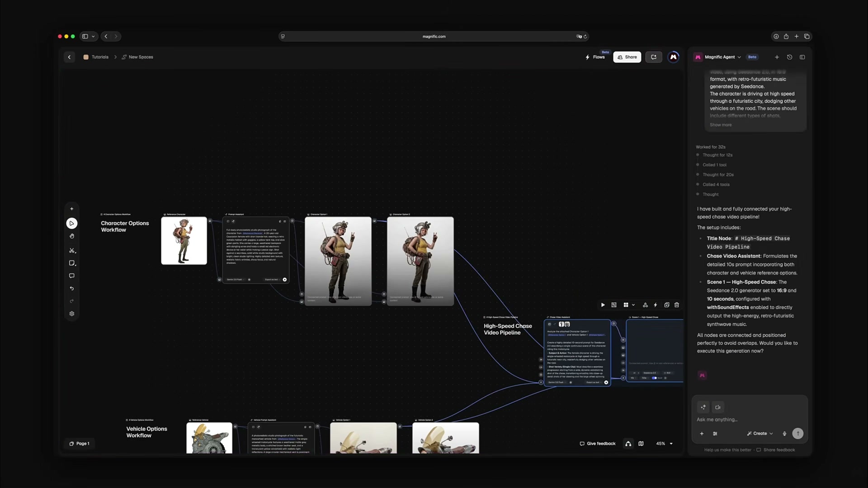Open chat history in agent panel
This screenshot has width=868, height=488.
coord(789,57)
